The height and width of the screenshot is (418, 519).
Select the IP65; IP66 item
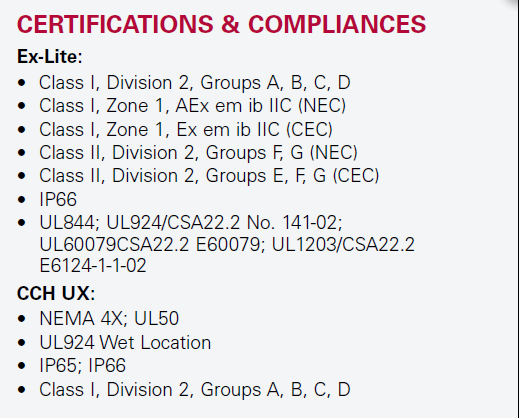click(x=82, y=365)
